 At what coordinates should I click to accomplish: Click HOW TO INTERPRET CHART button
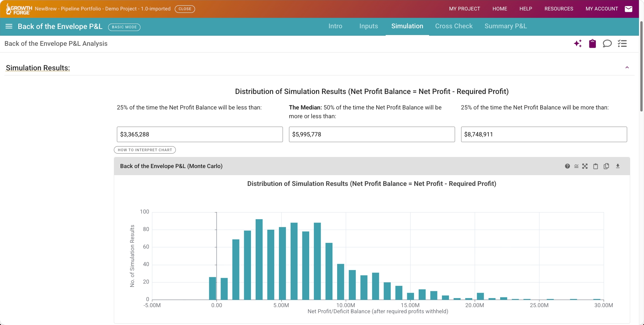click(x=145, y=150)
